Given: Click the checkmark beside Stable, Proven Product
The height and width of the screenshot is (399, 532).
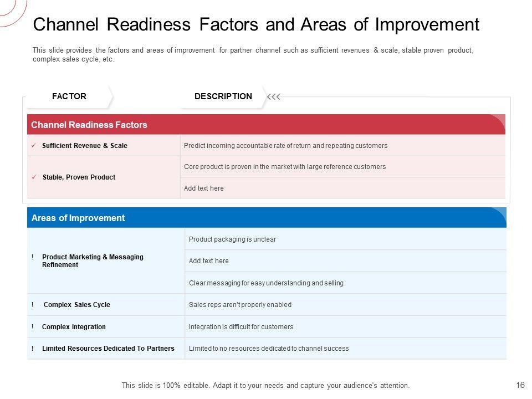Looking at the screenshot, I should point(34,177).
